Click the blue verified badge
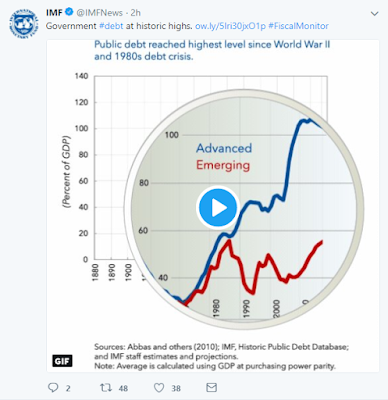 (x=69, y=13)
